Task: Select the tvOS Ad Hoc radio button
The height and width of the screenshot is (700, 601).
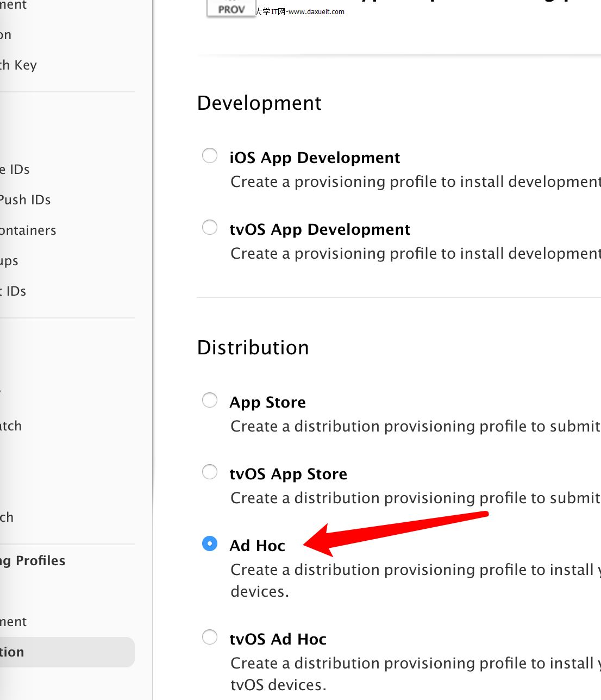Action: pos(210,637)
